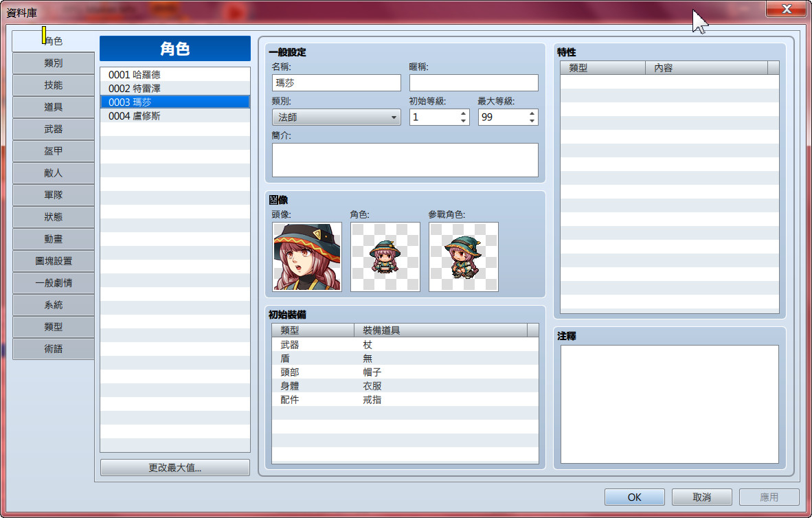
Task: Switch to the 圖塊設置 tab
Action: (54, 261)
